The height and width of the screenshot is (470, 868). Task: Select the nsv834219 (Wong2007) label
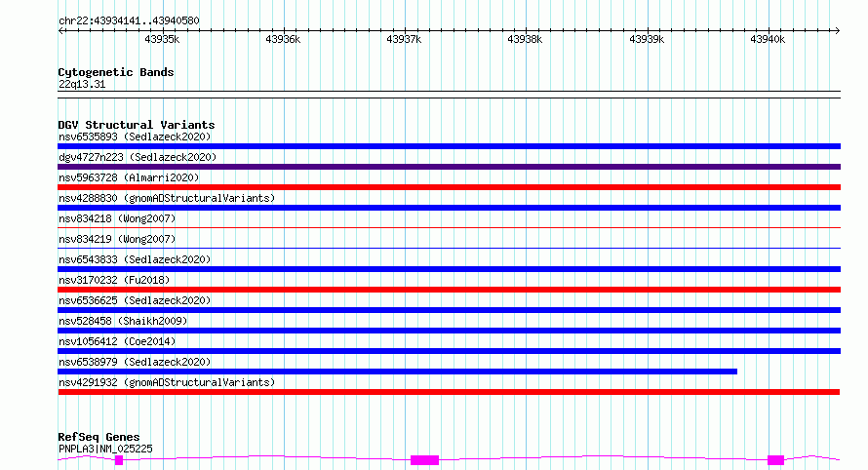click(117, 239)
